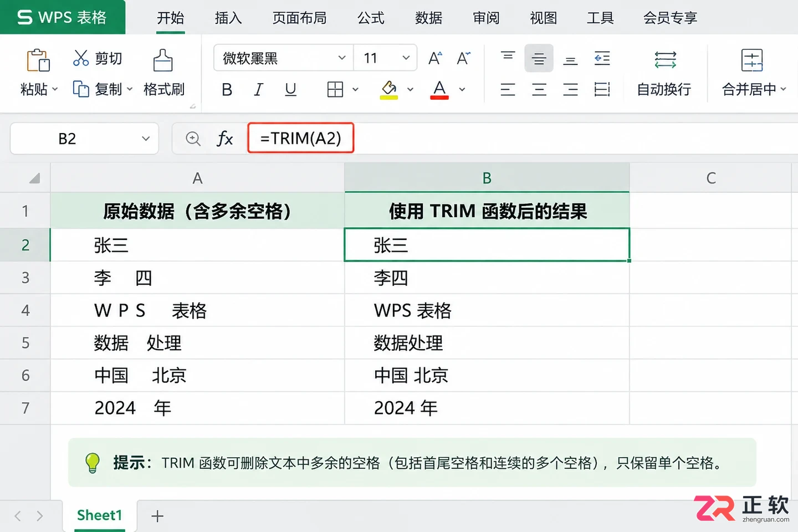Align text right horizontally
The height and width of the screenshot is (532, 798).
[x=570, y=89]
